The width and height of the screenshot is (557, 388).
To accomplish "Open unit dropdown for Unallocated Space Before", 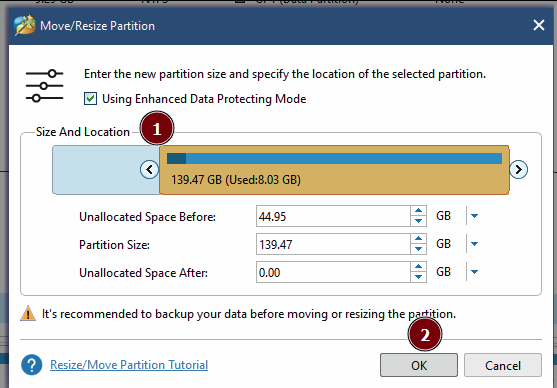I will coord(474,216).
